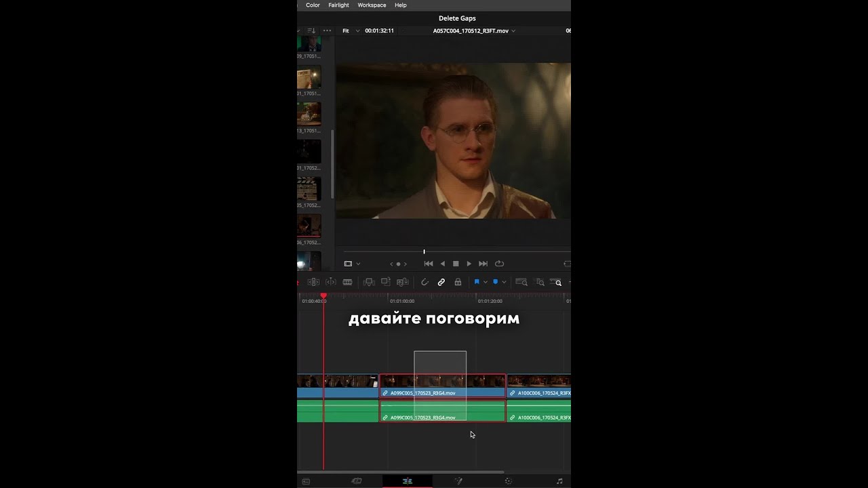The image size is (868, 488).
Task: Click the media pool vertical scrollbar
Action: click(332, 165)
